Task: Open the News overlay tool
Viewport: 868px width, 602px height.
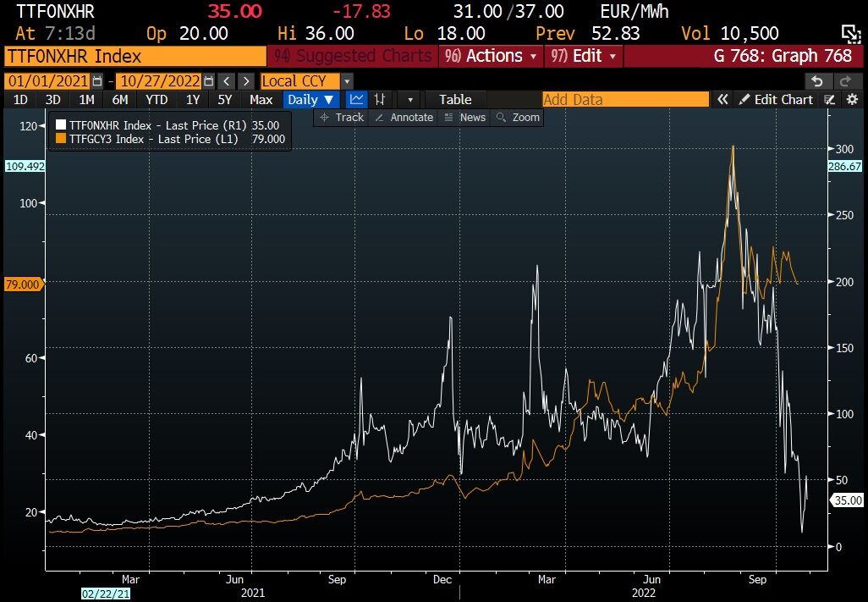Action: click(x=465, y=118)
